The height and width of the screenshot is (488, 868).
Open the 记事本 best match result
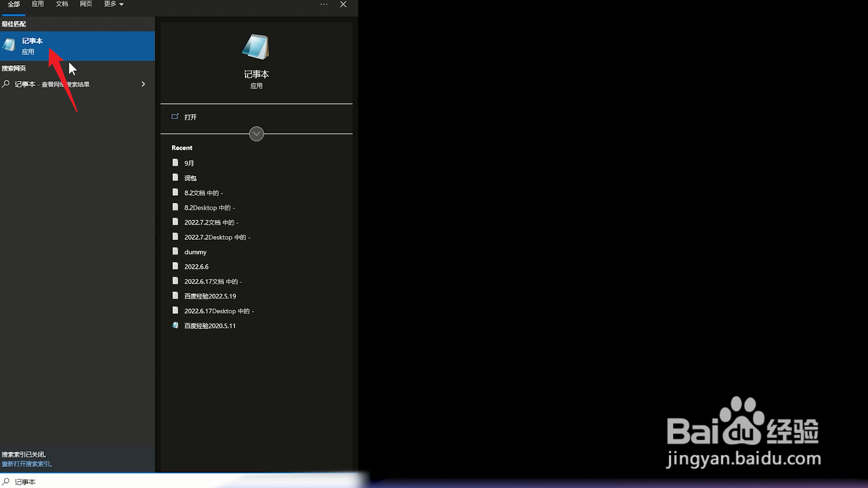click(77, 46)
